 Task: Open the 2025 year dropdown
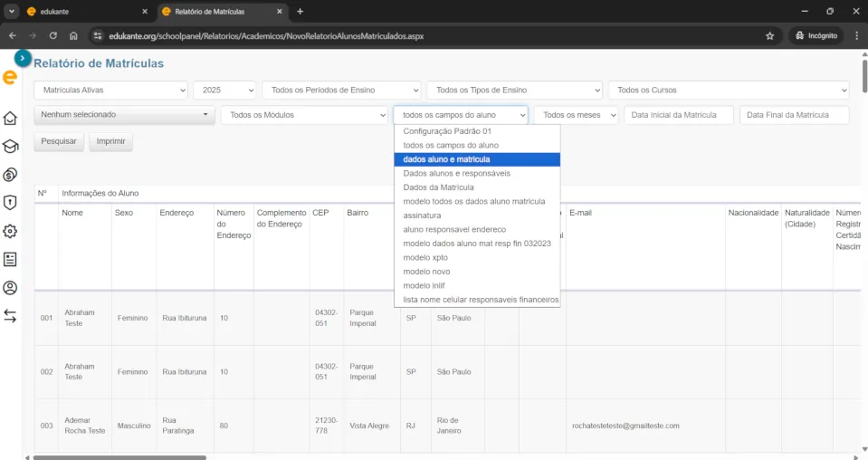tap(224, 91)
